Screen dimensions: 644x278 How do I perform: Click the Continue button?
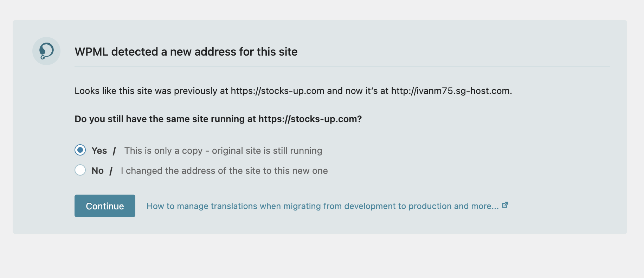(105, 206)
